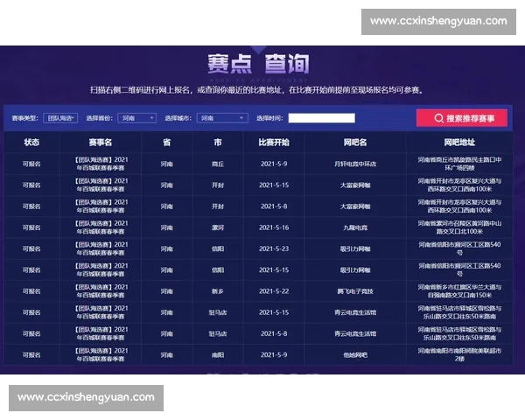Viewport: 525px width, 420px height.
Task: Click the 网吧名 column header
Action: [355, 143]
